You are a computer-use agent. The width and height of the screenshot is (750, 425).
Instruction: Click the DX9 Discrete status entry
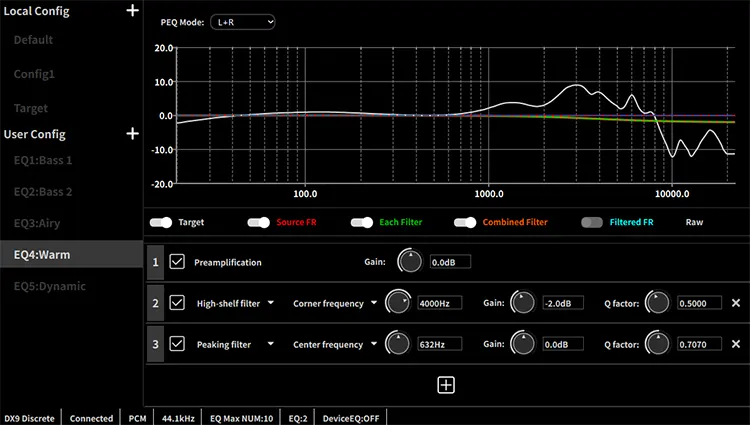click(30, 418)
